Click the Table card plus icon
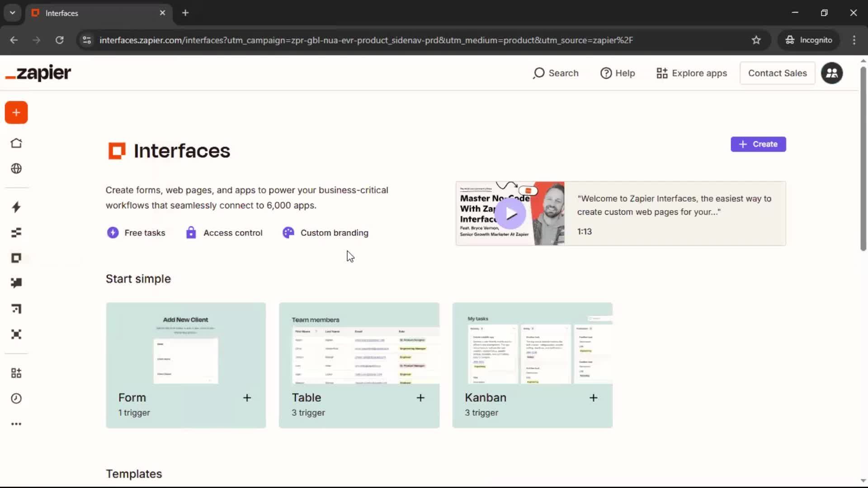 (420, 398)
